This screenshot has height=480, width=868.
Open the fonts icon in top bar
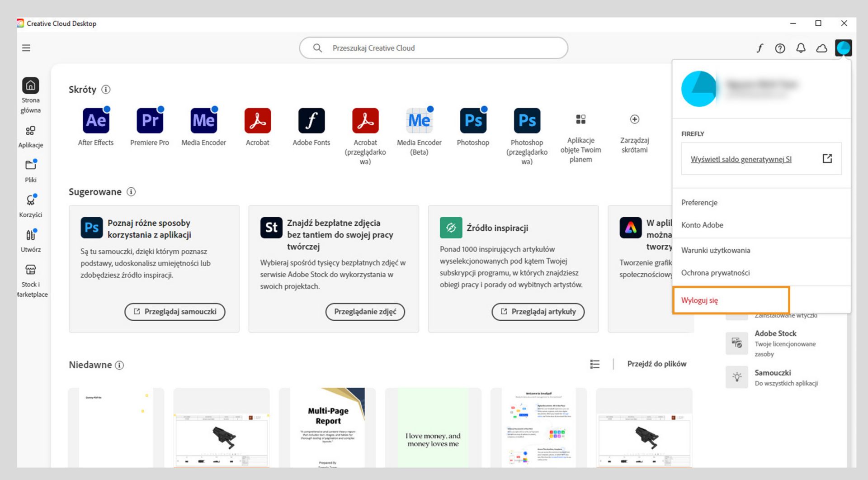pyautogui.click(x=760, y=48)
